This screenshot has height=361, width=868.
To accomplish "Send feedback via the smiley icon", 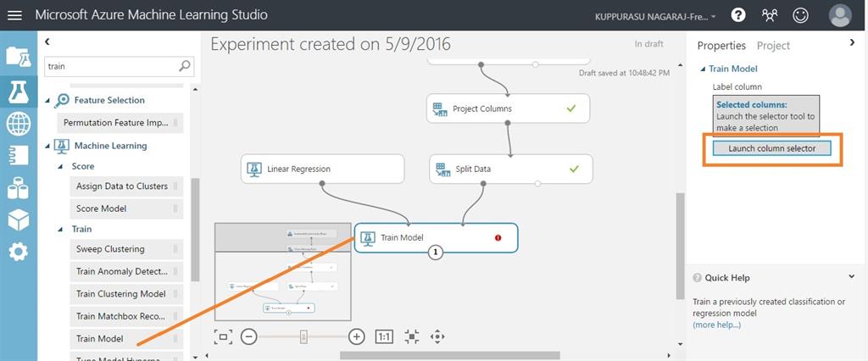I will click(800, 15).
